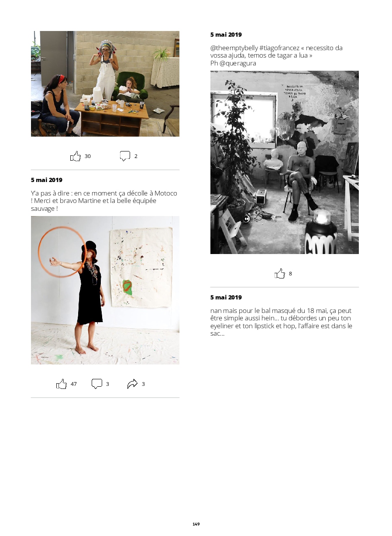Click the like icon showing 8

tap(280, 274)
